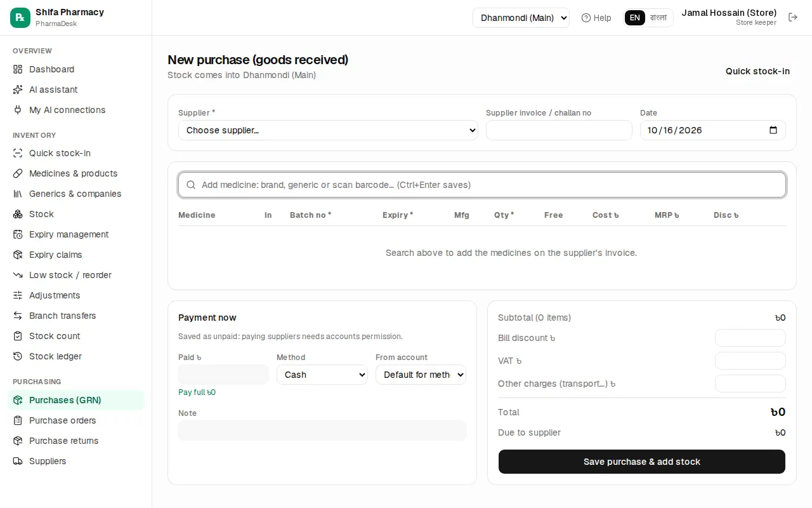
Task: Open the Choose supplier dropdown
Action: 328,130
